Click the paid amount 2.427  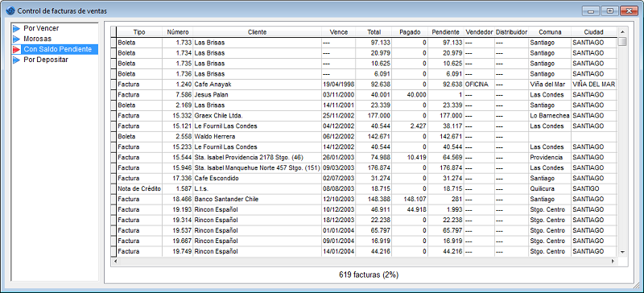pyautogui.click(x=418, y=126)
